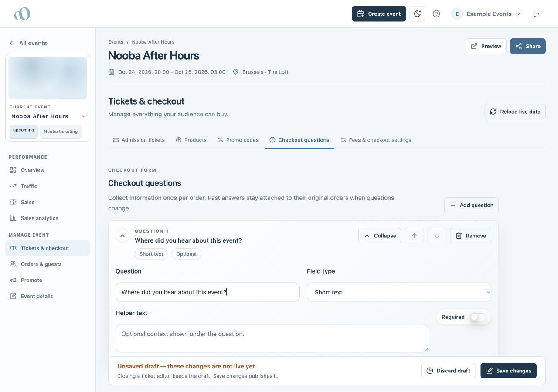Screen dimensions: 558x392
Task: Open Orders & guests section
Action: (48, 264)
